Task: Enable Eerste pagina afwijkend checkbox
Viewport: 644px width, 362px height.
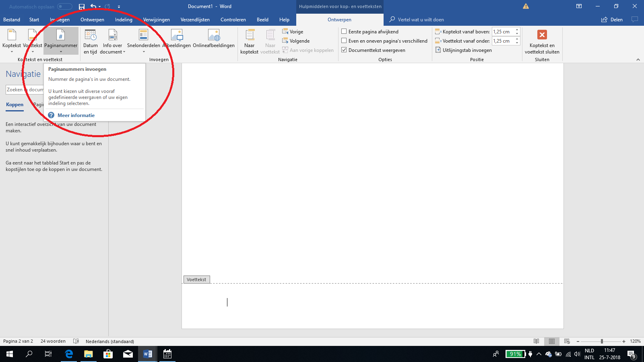Action: [x=344, y=31]
